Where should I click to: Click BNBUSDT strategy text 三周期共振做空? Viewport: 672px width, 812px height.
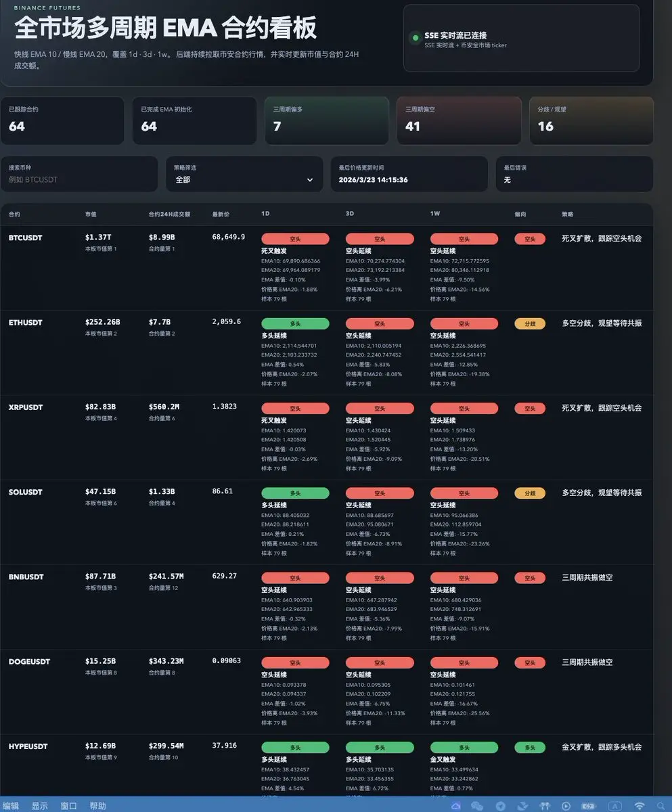pyautogui.click(x=587, y=577)
